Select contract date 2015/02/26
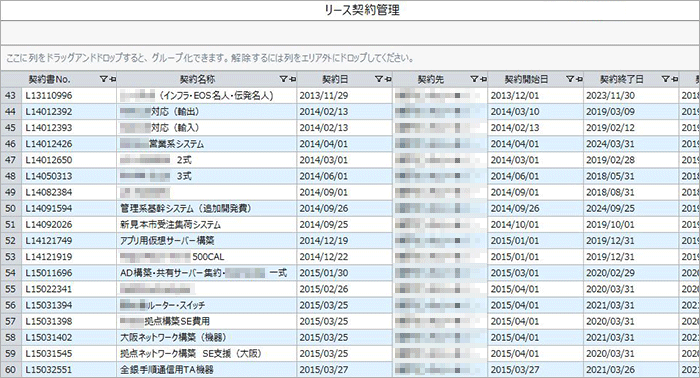The width and height of the screenshot is (700, 378). pyautogui.click(x=345, y=289)
